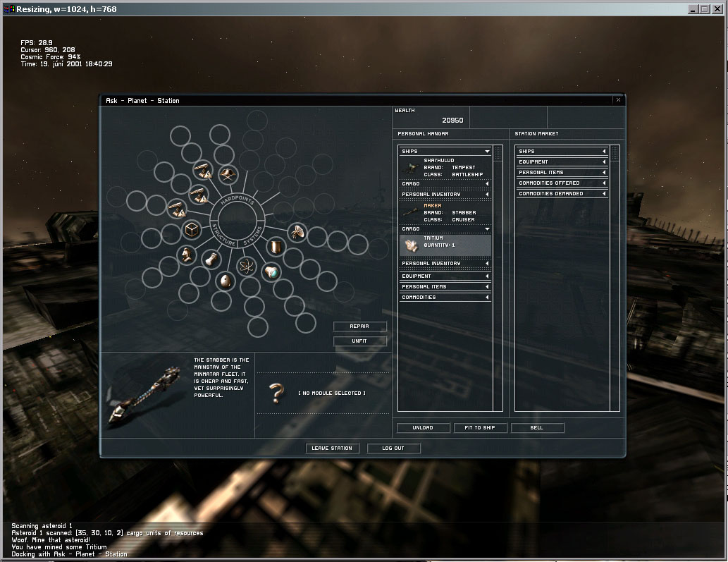This screenshot has height=562, width=728.
Task: Select the blue lens sensor module
Action: [272, 272]
